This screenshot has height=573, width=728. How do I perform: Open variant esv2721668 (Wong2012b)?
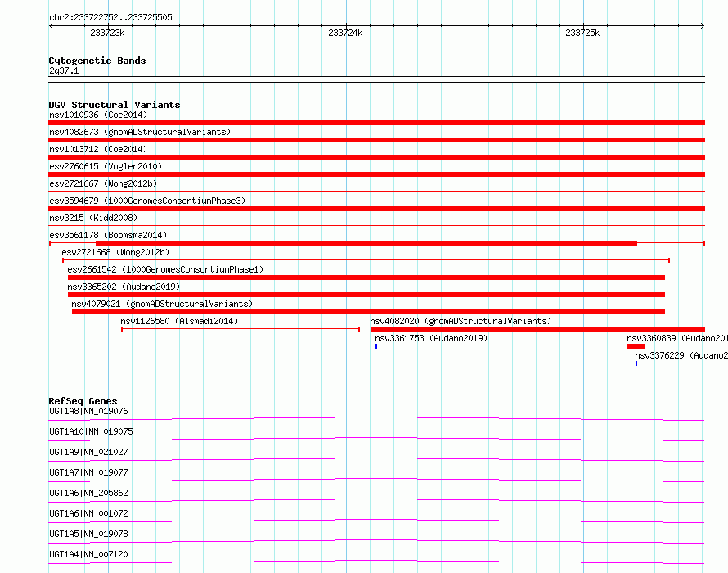pos(115,252)
